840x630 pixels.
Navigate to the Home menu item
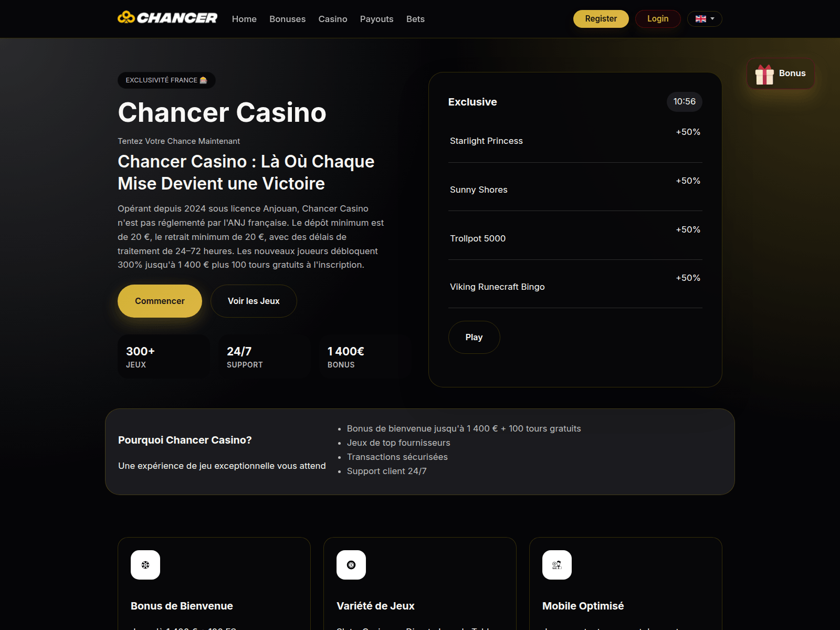[x=244, y=19]
